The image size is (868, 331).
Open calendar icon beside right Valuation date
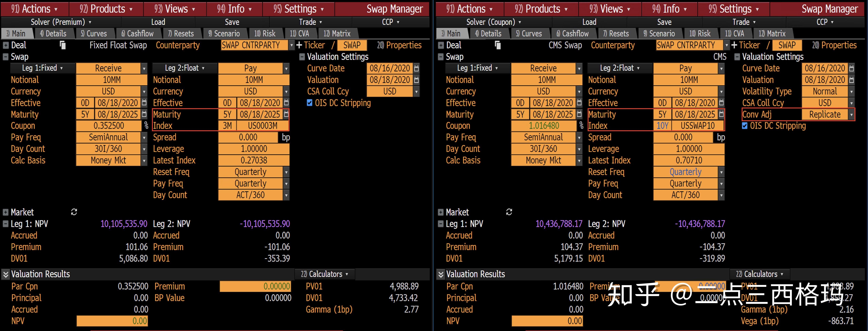click(x=852, y=80)
